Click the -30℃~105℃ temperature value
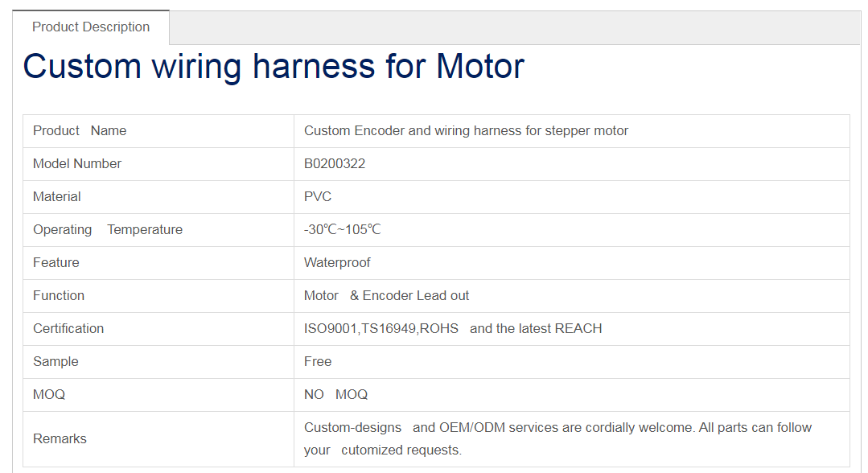The width and height of the screenshot is (868, 473). coord(343,230)
